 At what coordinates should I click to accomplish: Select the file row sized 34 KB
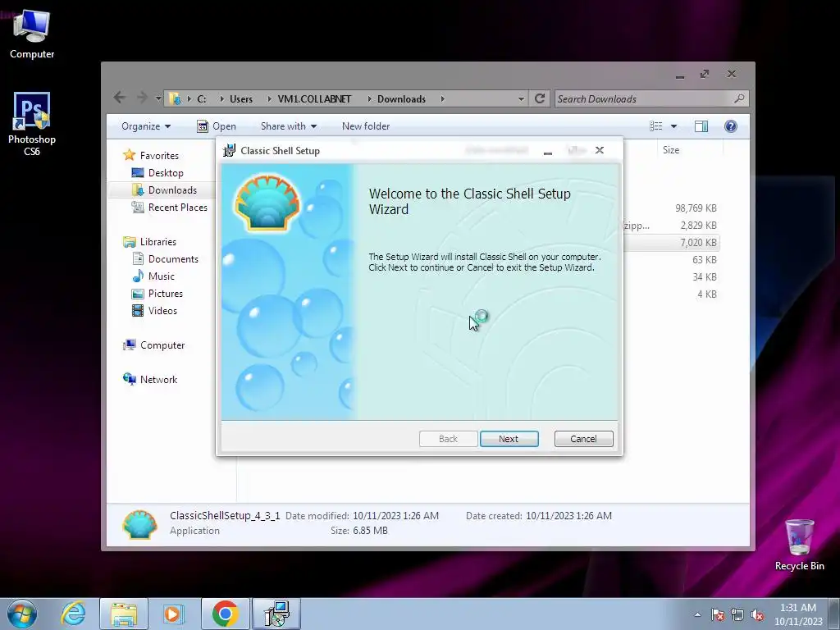(671, 277)
